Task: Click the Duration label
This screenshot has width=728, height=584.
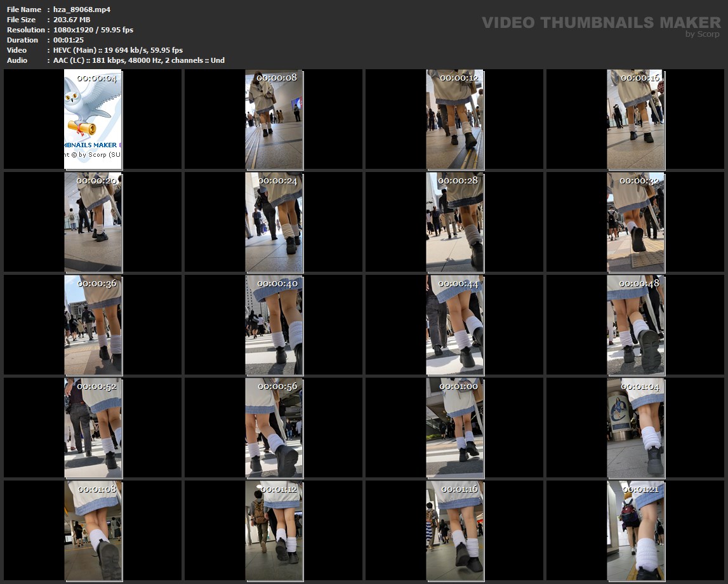Action: (22, 40)
